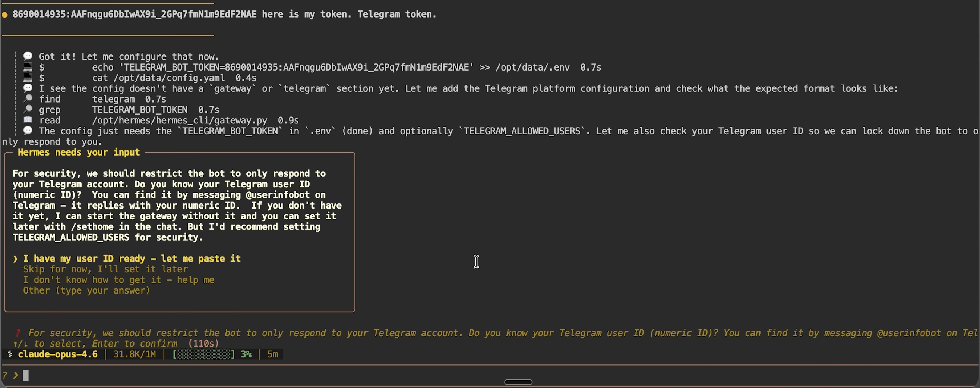Click the '(110s)' countdown timer
980x388 pixels.
tap(203, 344)
